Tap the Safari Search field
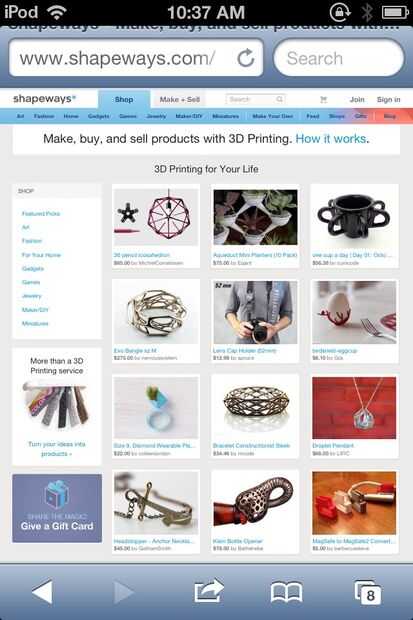 [x=339, y=58]
